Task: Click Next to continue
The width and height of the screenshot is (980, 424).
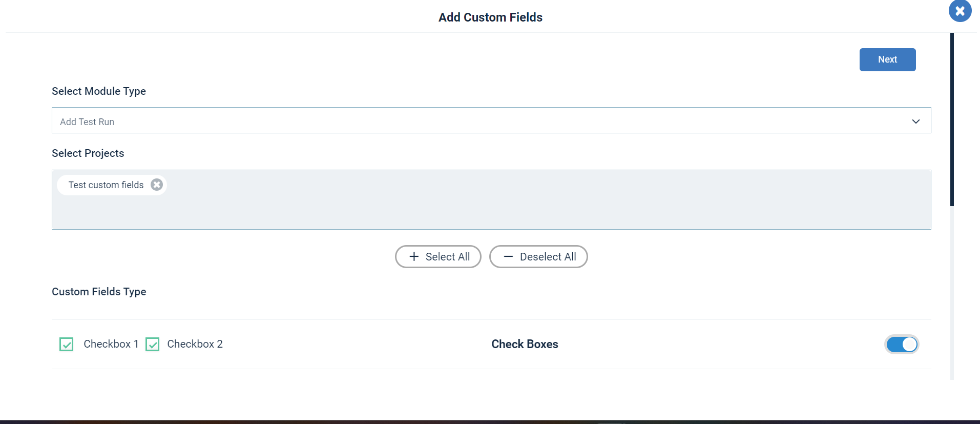Action: pyautogui.click(x=887, y=59)
